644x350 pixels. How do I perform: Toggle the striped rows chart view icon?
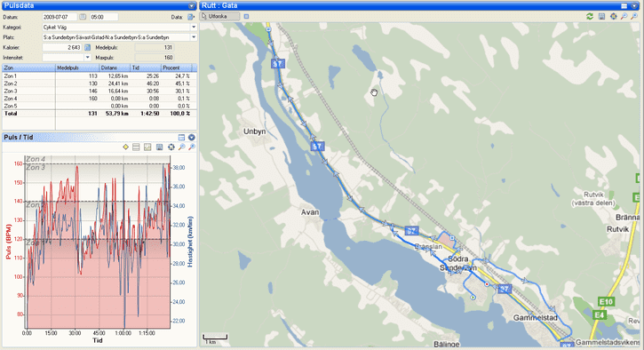click(x=137, y=147)
